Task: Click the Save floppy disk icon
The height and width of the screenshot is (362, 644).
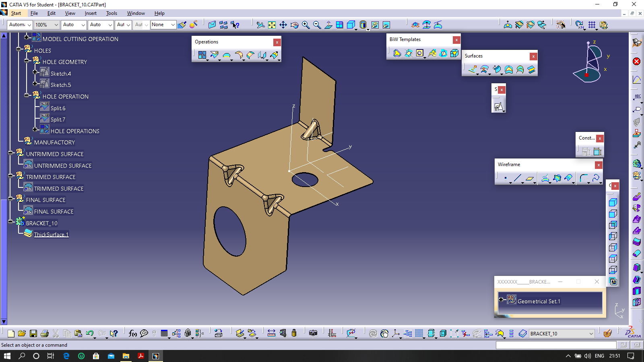Action: (33, 333)
